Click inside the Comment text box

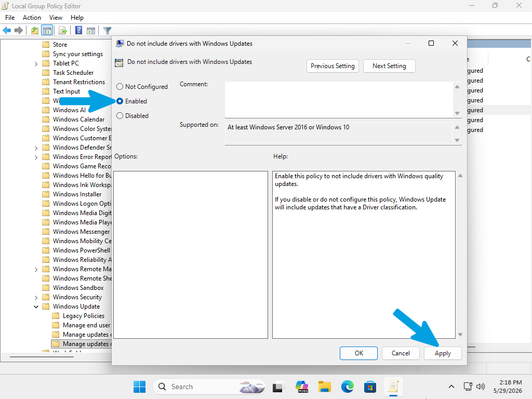(x=339, y=100)
